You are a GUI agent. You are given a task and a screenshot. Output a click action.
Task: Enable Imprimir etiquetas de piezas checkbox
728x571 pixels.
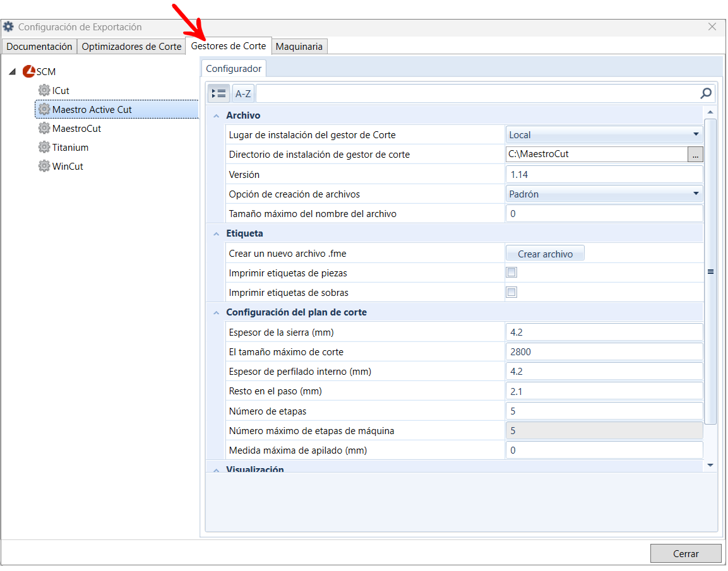point(511,273)
